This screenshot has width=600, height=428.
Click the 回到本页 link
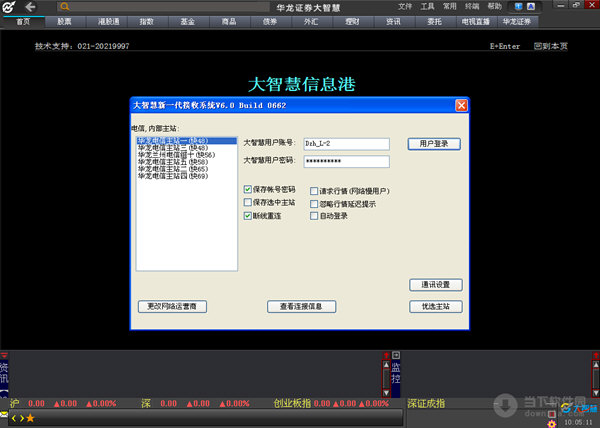click(x=551, y=46)
